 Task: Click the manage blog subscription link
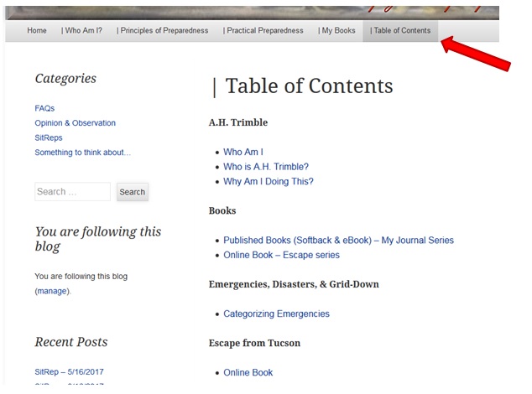pos(52,291)
